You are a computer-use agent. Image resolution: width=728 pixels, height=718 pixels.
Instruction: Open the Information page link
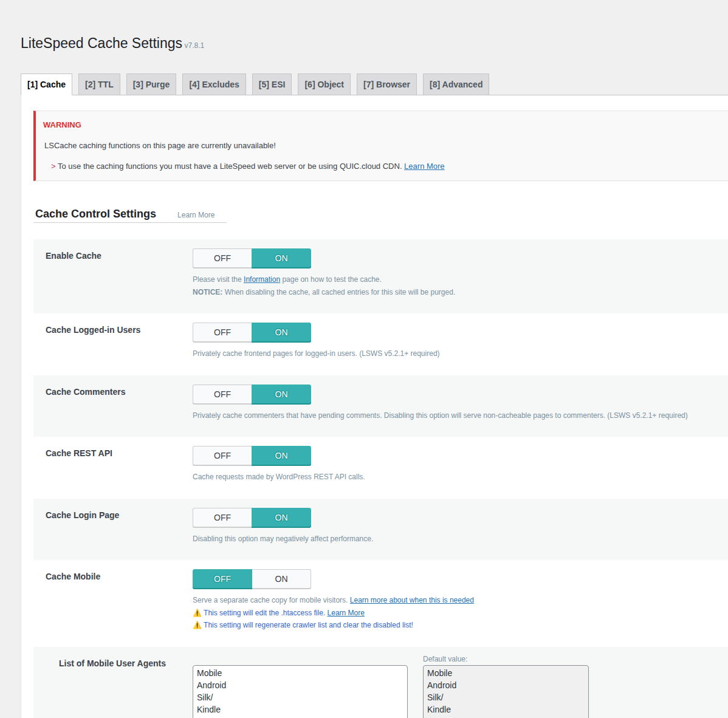point(262,279)
